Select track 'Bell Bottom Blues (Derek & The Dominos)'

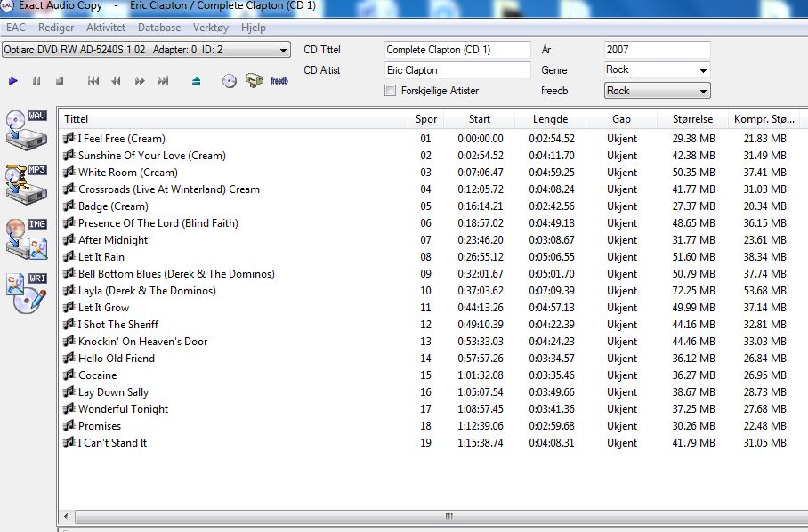pyautogui.click(x=176, y=274)
